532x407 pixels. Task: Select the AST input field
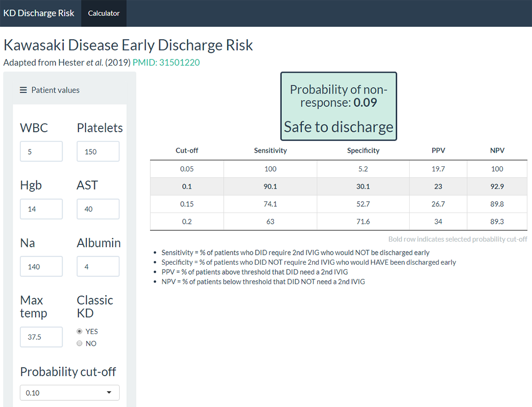98,209
